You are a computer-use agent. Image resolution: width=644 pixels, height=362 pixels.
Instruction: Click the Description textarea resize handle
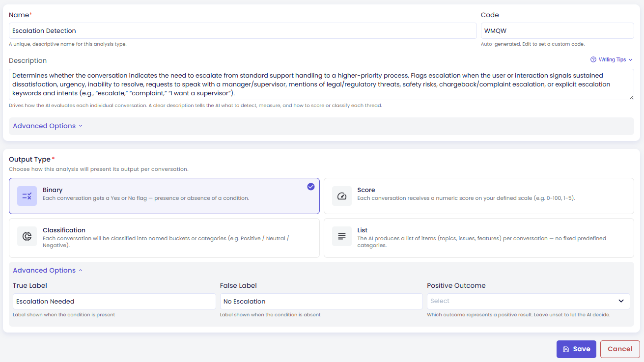click(x=631, y=97)
